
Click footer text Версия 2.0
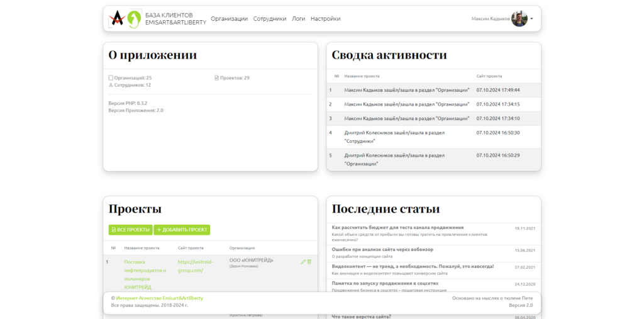521,305
